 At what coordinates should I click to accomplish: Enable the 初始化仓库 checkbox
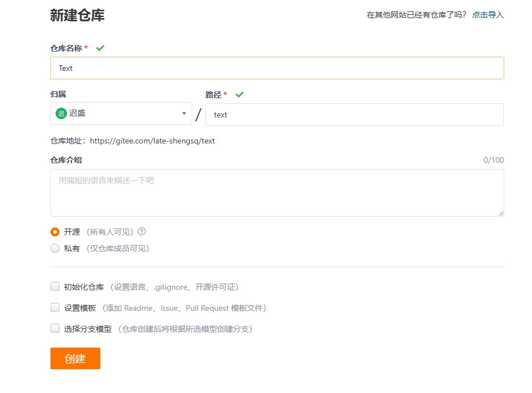point(55,287)
